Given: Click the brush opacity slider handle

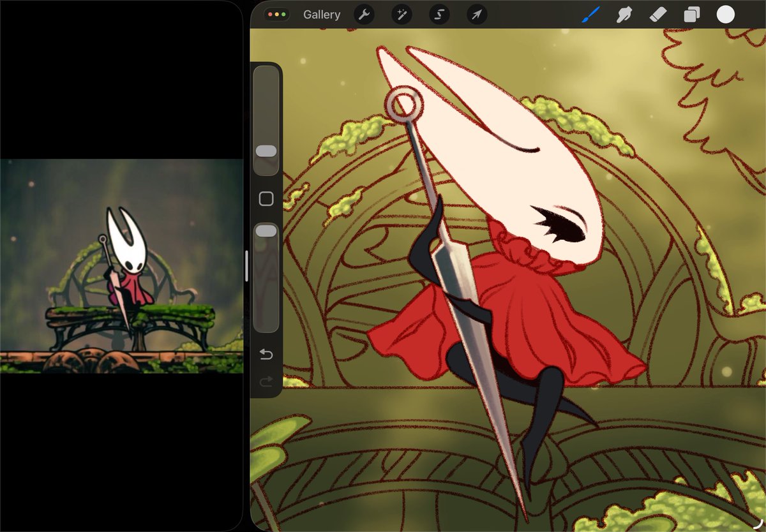Looking at the screenshot, I should click(266, 231).
